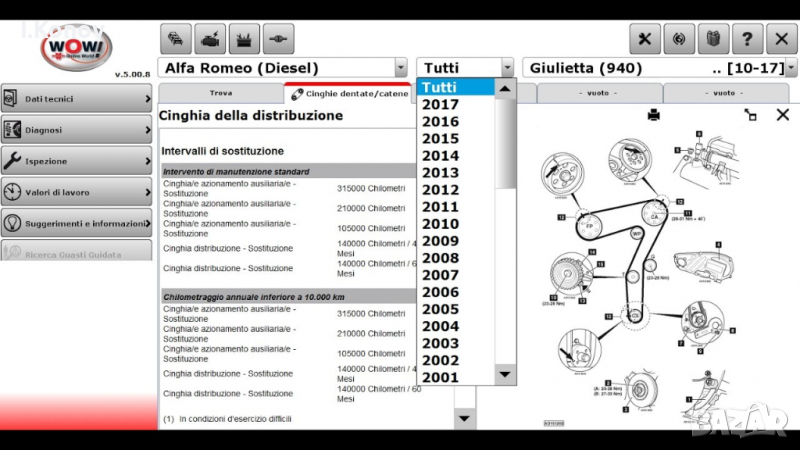
Task: Choose Tutti in the year list
Action: tap(440, 88)
